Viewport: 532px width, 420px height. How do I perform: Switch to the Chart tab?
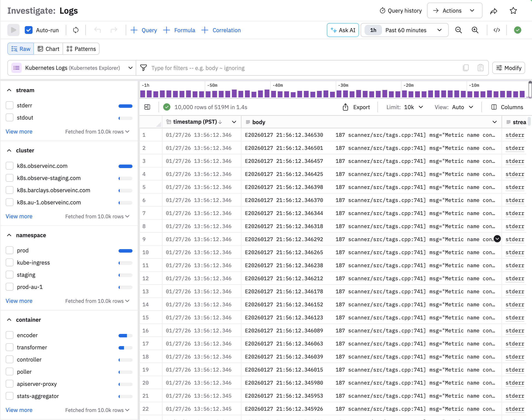pyautogui.click(x=49, y=49)
